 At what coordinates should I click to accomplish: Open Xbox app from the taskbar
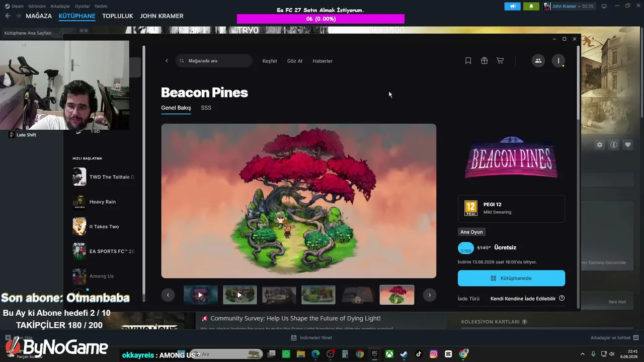(389, 354)
